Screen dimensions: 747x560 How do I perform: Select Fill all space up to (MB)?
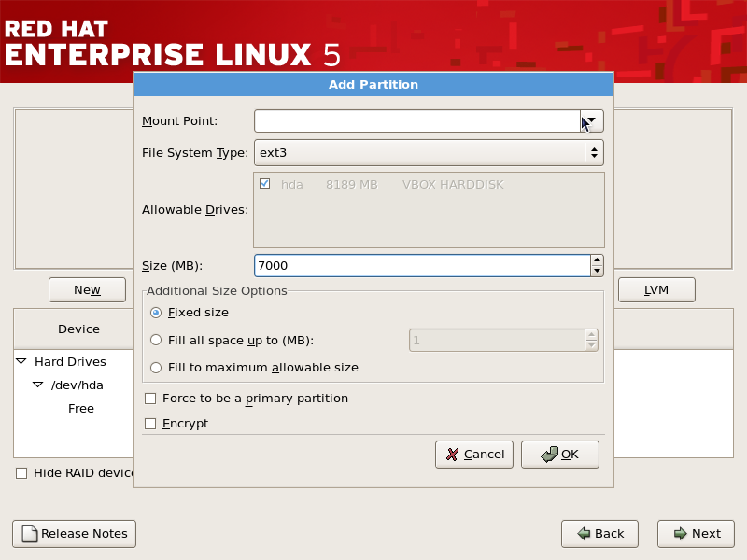pyautogui.click(x=156, y=340)
